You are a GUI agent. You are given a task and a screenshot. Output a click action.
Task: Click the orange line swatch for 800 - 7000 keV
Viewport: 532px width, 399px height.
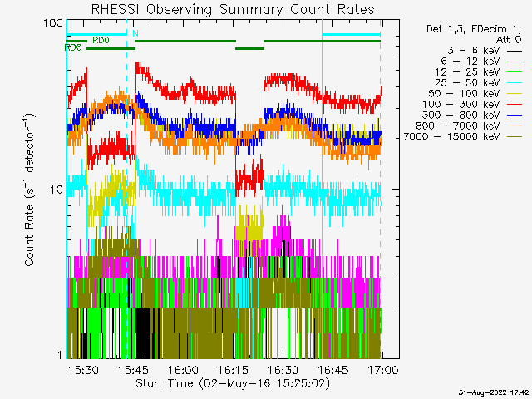515,126
